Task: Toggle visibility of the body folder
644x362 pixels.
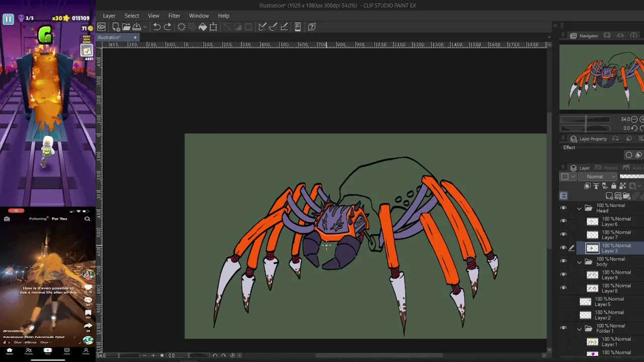Action: pos(563,261)
